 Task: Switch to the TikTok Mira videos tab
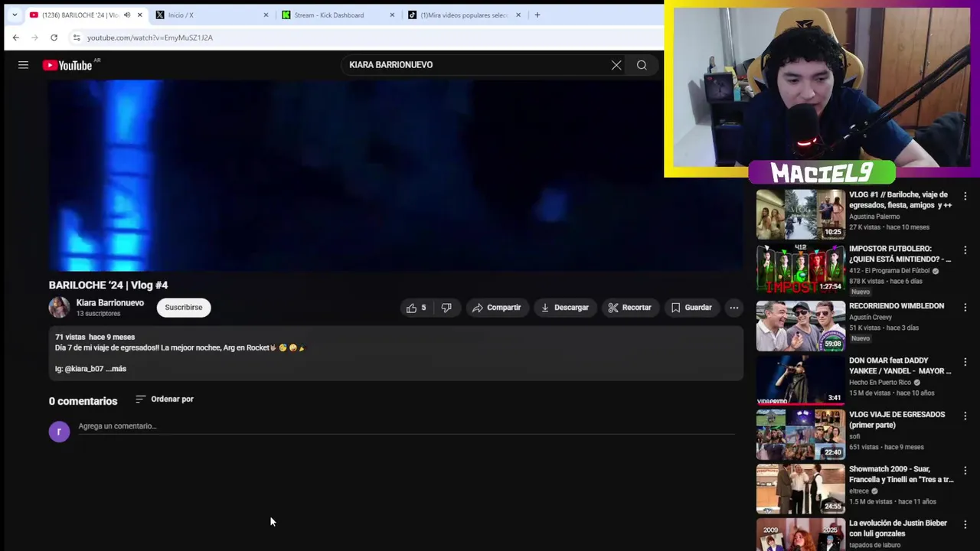click(x=465, y=15)
